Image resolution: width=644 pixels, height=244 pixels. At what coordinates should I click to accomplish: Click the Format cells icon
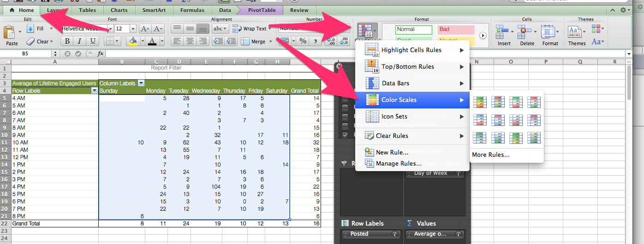pyautogui.click(x=548, y=32)
